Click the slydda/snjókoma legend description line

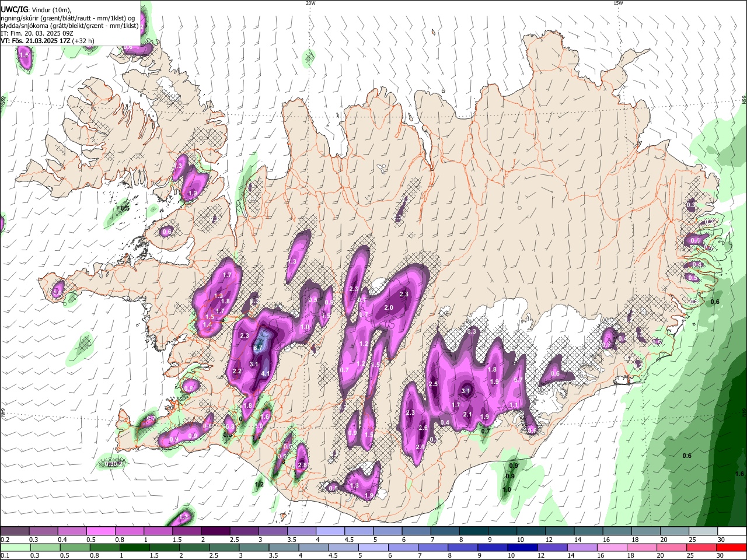(x=69, y=26)
